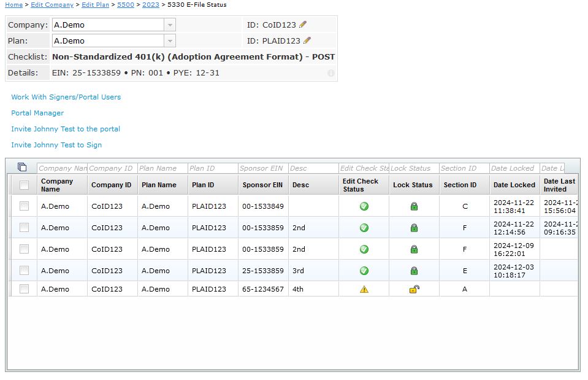Click the info icon in the Details row
The width and height of the screenshot is (588, 380).
(331, 73)
